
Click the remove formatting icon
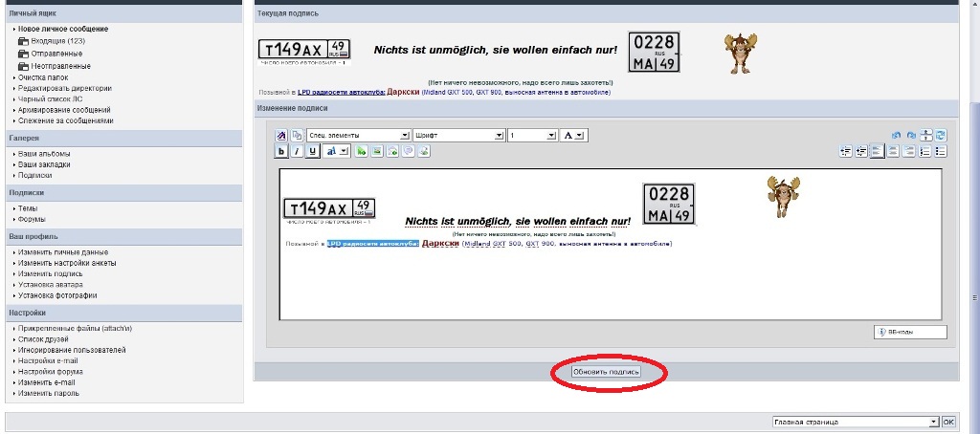click(x=282, y=136)
